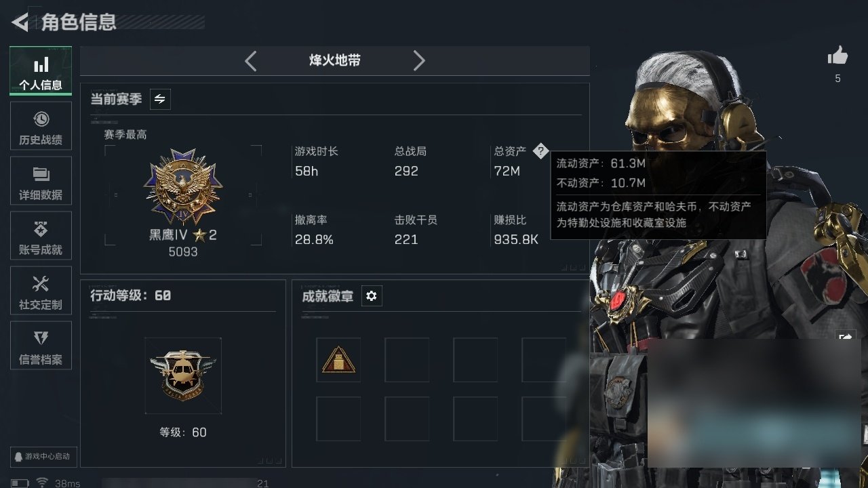Open the 信誉档案 reputation profile
Viewport: 868px width, 488px height.
[41, 346]
